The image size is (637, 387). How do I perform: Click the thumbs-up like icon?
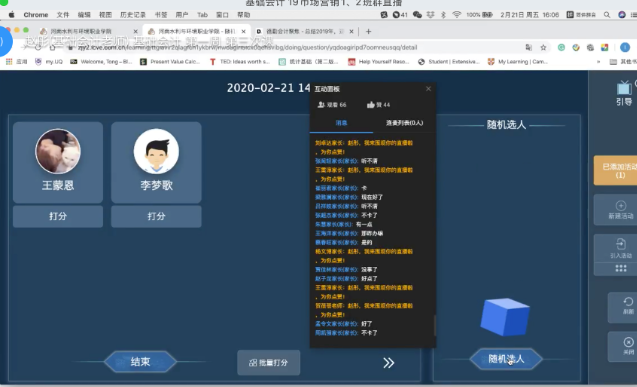370,105
